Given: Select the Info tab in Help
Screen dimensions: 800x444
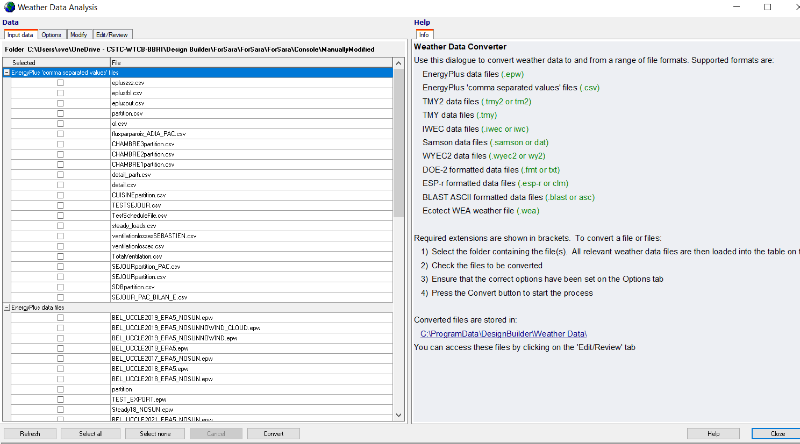Looking at the screenshot, I should point(424,35).
